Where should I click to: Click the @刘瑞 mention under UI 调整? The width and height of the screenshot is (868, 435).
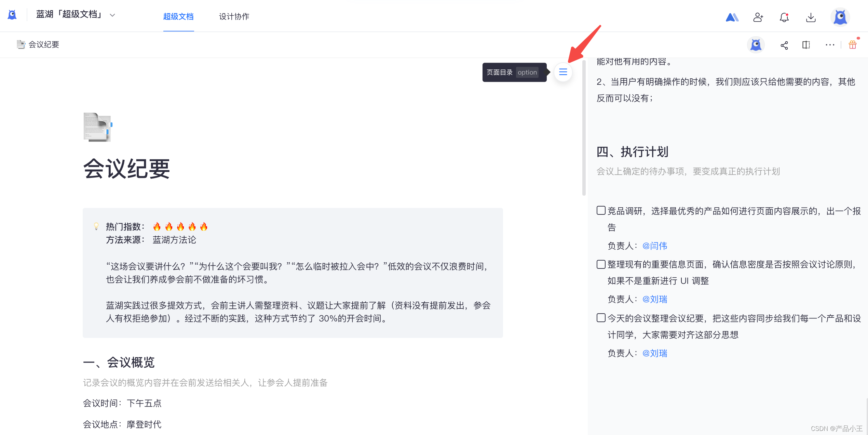coord(654,299)
